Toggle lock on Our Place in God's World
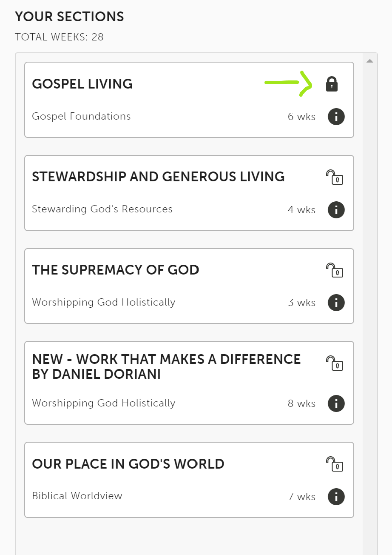Image resolution: width=392 pixels, height=555 pixels. [x=335, y=464]
